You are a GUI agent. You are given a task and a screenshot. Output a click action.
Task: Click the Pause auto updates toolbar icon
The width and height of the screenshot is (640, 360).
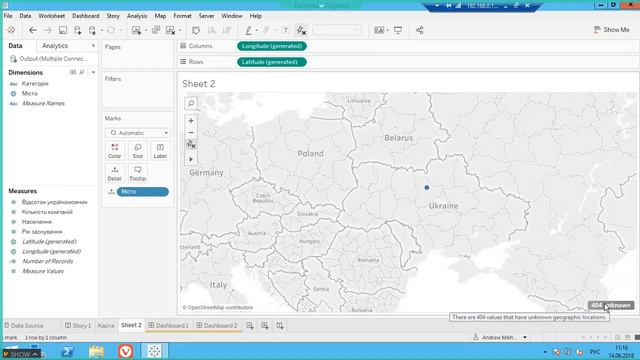coord(92,30)
